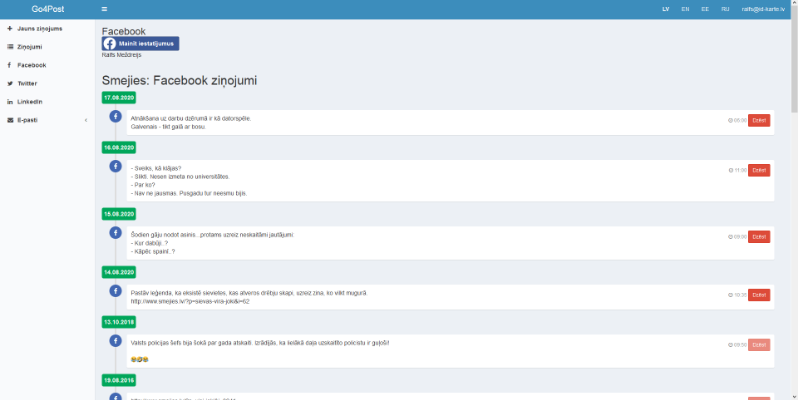Click Facebook timeline icon for 16.08.2020 post
Image resolution: width=798 pixels, height=400 pixels.
[x=116, y=166]
